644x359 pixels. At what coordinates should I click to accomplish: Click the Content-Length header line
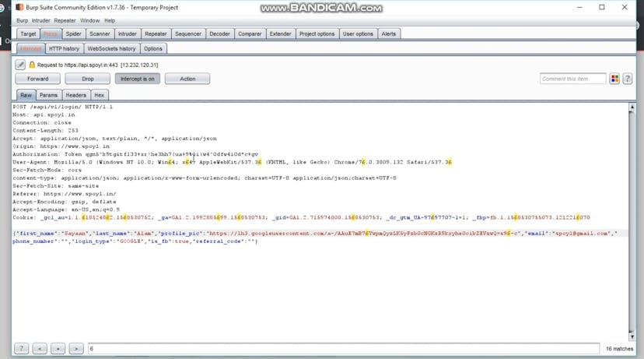pos(45,130)
